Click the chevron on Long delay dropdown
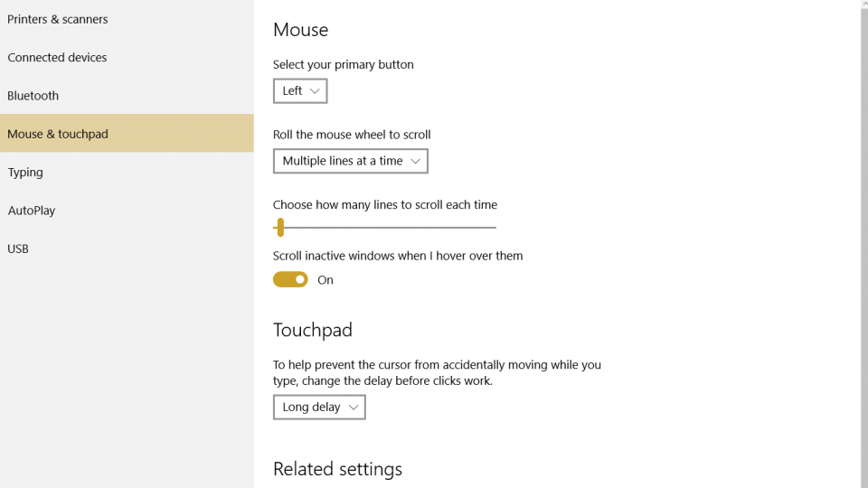Screen dimensions: 868x488 click(x=354, y=408)
